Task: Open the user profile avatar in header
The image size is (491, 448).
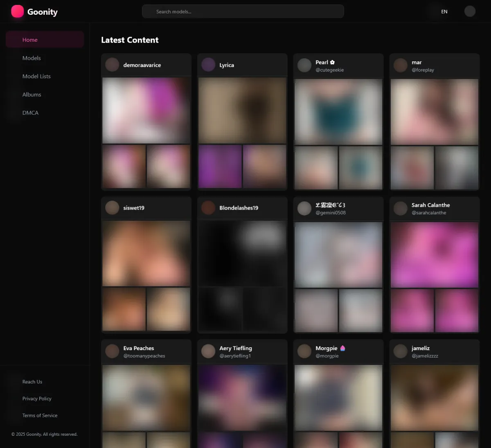Action: 470,11
